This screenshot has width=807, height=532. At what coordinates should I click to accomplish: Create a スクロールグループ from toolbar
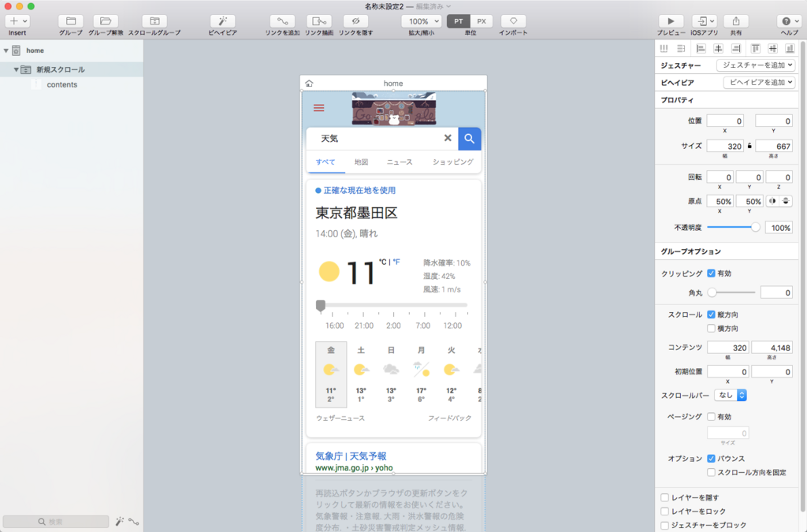(154, 21)
